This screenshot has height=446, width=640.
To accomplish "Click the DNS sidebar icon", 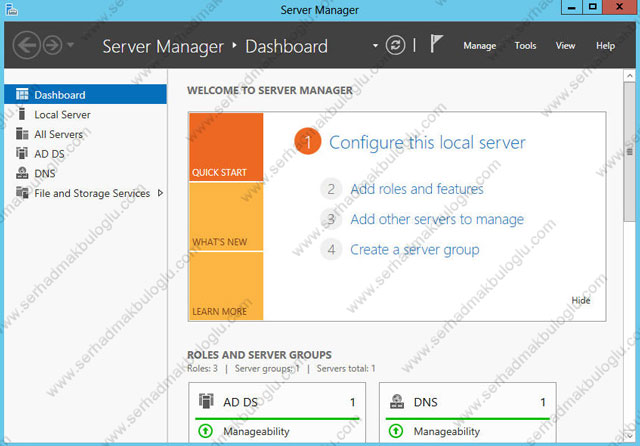I will pos(22,173).
